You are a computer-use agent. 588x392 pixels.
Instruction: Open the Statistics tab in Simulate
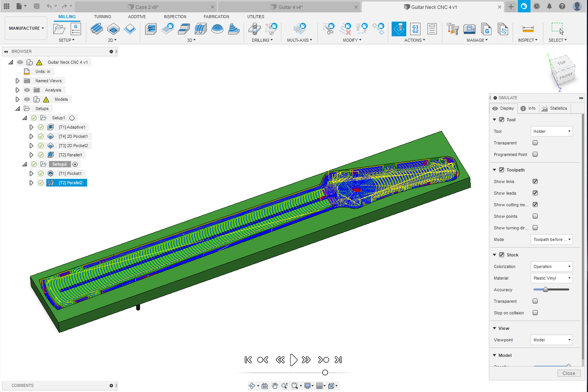554,109
